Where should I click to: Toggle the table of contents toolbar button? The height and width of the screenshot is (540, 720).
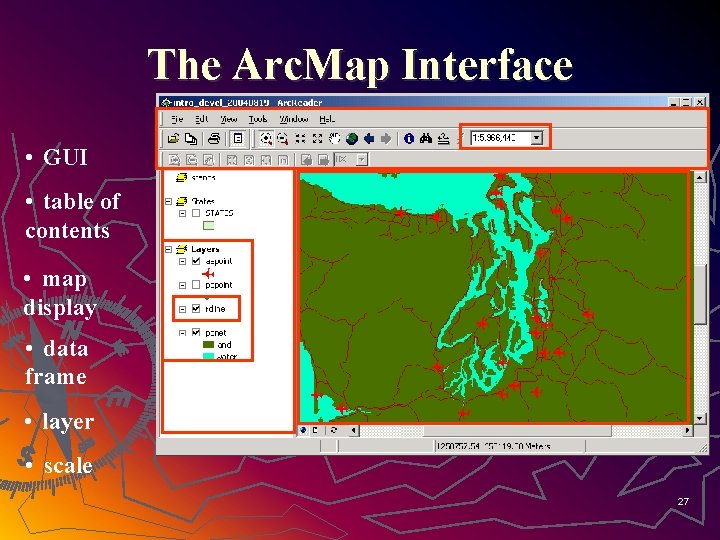point(238,138)
